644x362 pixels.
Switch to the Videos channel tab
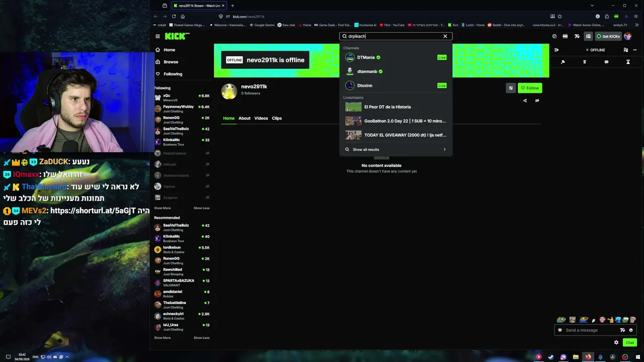pyautogui.click(x=261, y=118)
